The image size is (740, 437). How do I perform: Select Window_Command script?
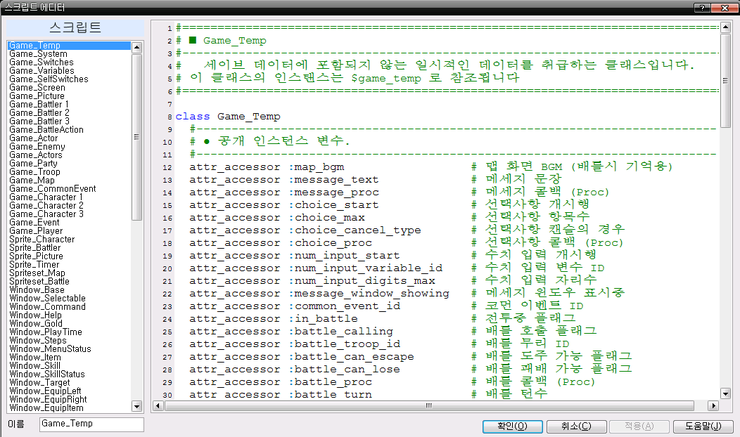tap(69, 307)
